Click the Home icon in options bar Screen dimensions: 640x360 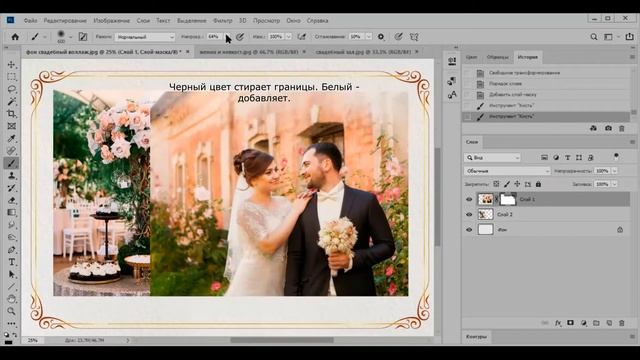(x=15, y=37)
